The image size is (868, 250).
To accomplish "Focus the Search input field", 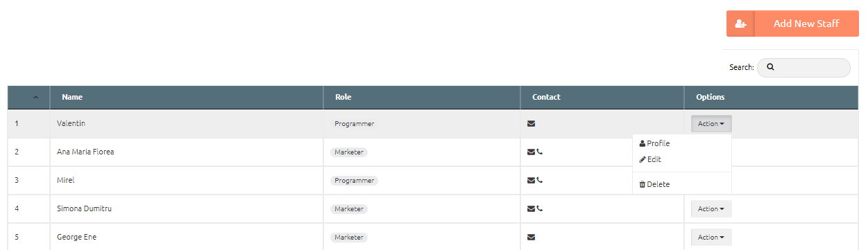I will (803, 67).
